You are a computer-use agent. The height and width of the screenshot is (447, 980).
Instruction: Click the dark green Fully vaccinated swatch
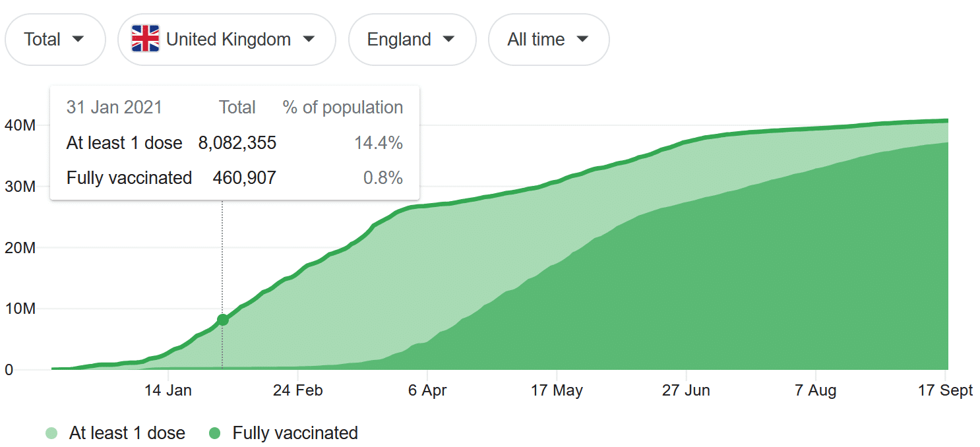point(215,433)
